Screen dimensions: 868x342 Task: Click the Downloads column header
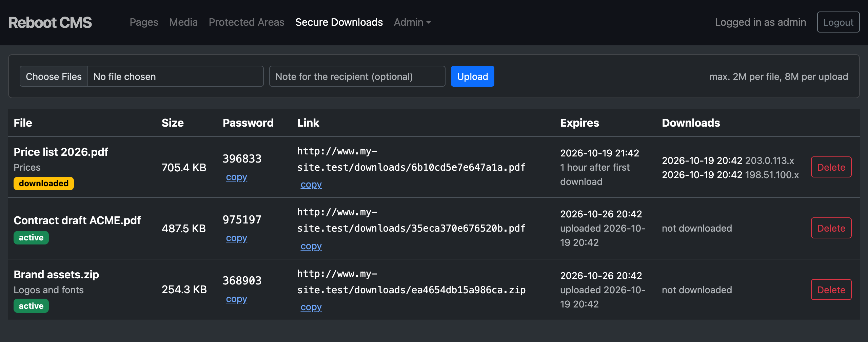(691, 123)
